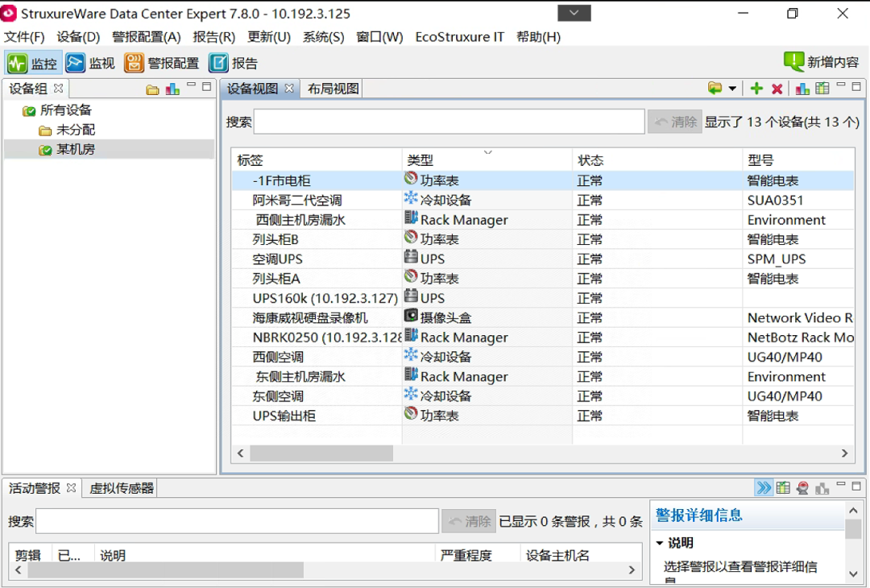Close the 设备组 panel tab
Image resolution: width=870 pixels, height=588 pixels.
coord(58,89)
